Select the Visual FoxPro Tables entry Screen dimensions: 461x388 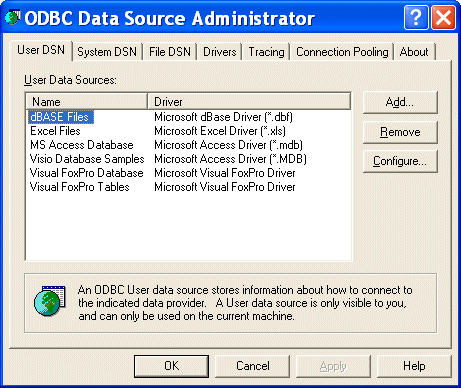[x=80, y=187]
